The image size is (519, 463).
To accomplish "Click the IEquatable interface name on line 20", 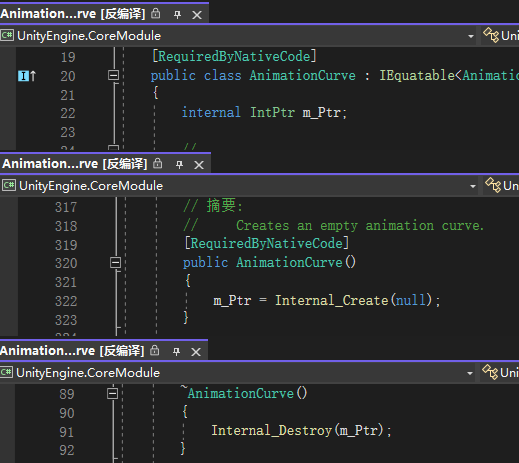I will (x=417, y=75).
